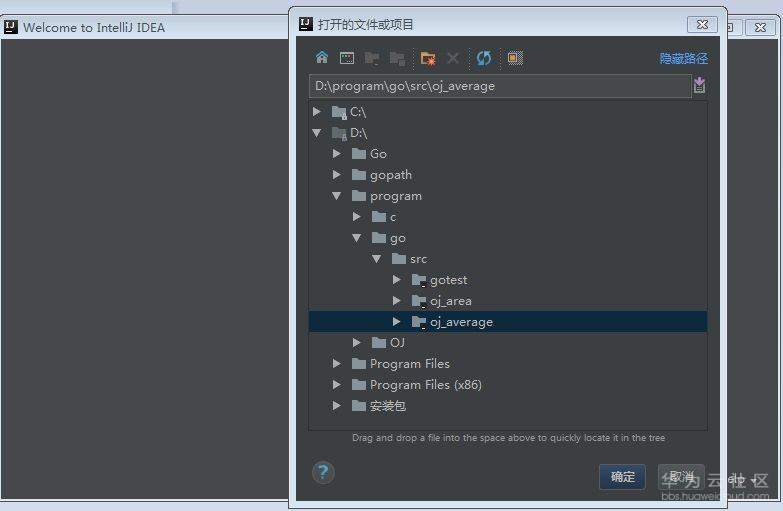This screenshot has height=511, width=783.
Task: Open the help question mark button
Action: click(x=323, y=472)
